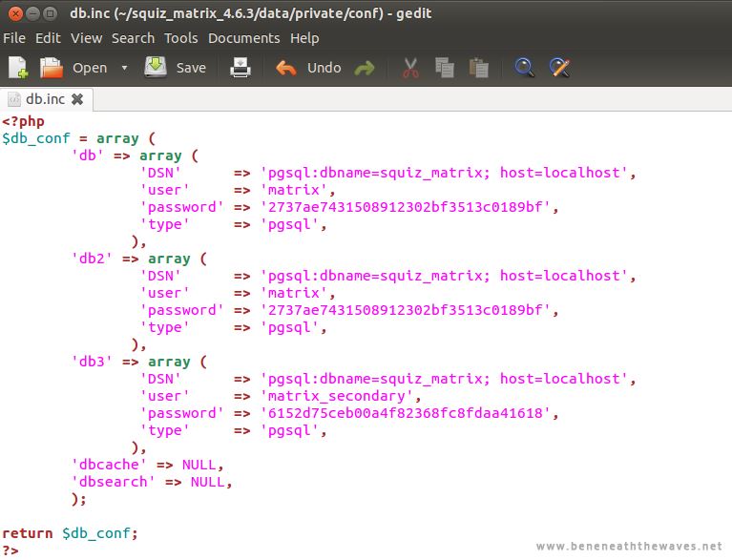Open the Search menu
This screenshot has height=560, width=732.
[x=133, y=38]
